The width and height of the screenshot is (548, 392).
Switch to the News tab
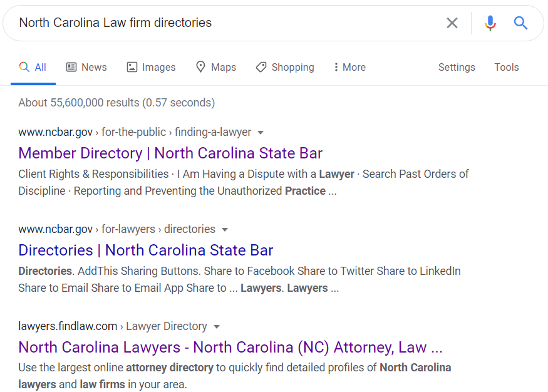tap(86, 67)
